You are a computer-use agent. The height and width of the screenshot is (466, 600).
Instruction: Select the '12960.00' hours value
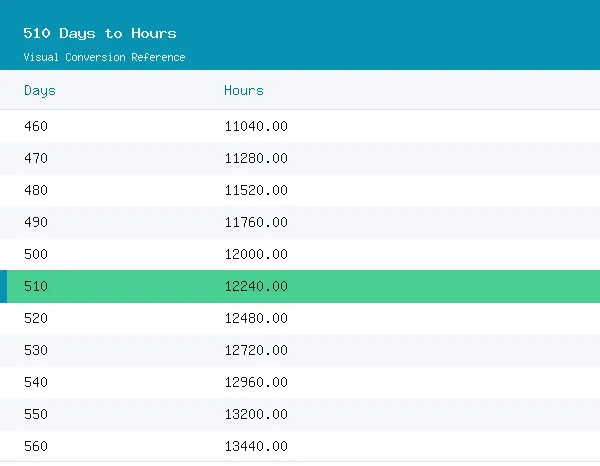(x=256, y=382)
